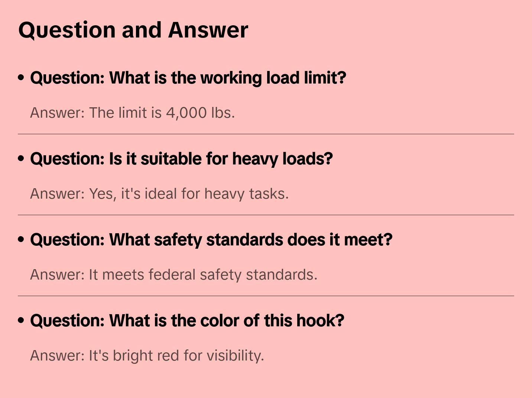Click the bullet next to the safety standards question
The height and width of the screenshot is (398, 532).
point(21,239)
